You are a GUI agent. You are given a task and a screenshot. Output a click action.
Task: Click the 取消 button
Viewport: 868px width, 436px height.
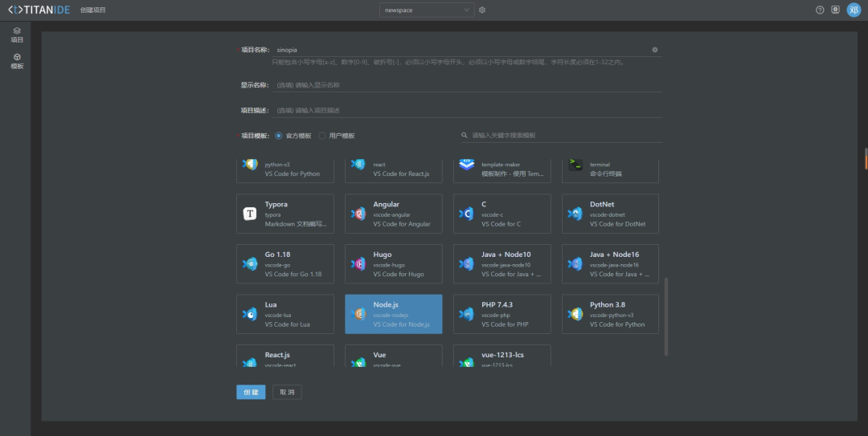tap(287, 392)
